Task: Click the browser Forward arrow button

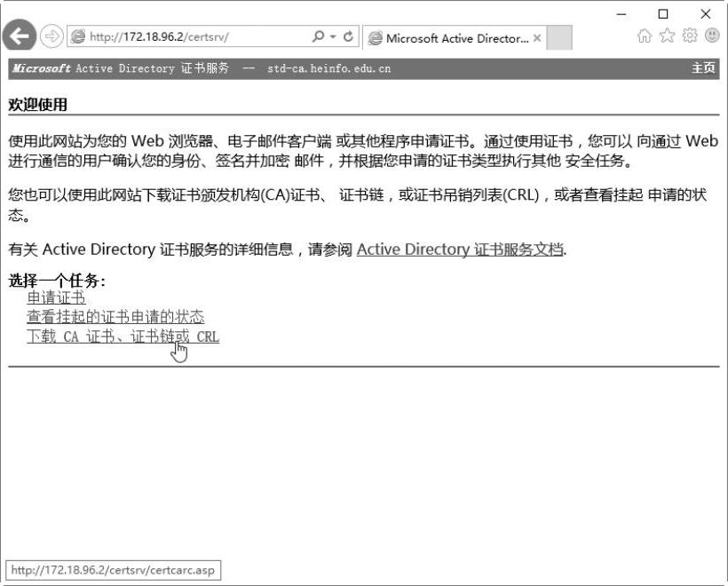Action: coord(51,36)
